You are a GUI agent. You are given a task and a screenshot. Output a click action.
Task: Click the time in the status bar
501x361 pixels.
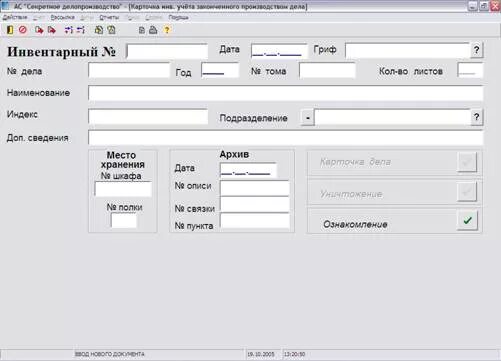click(294, 354)
